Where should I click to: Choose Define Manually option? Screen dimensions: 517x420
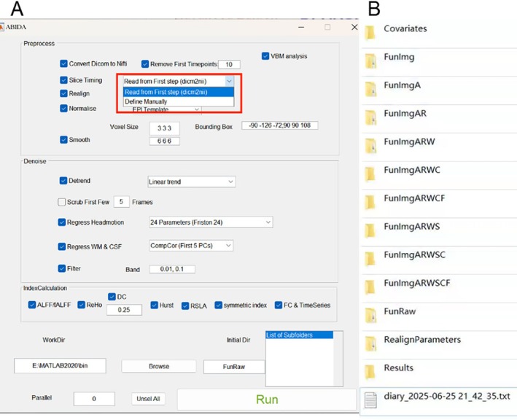tap(179, 101)
